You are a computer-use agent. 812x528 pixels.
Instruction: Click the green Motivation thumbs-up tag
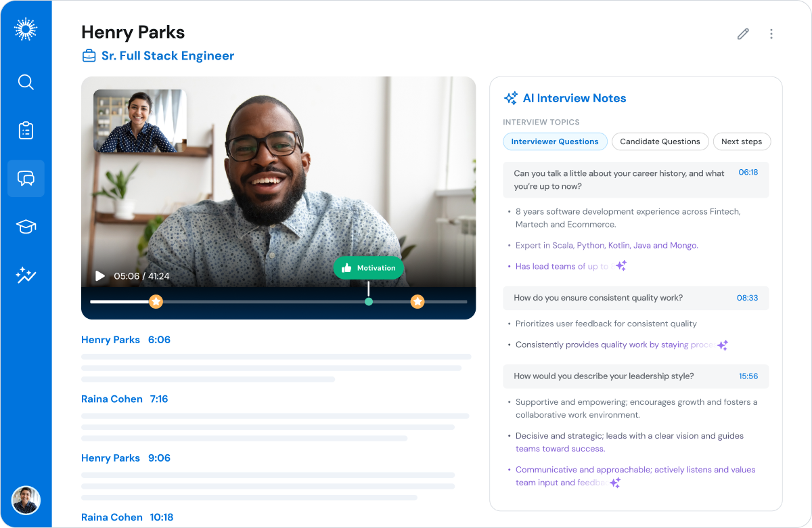point(368,268)
